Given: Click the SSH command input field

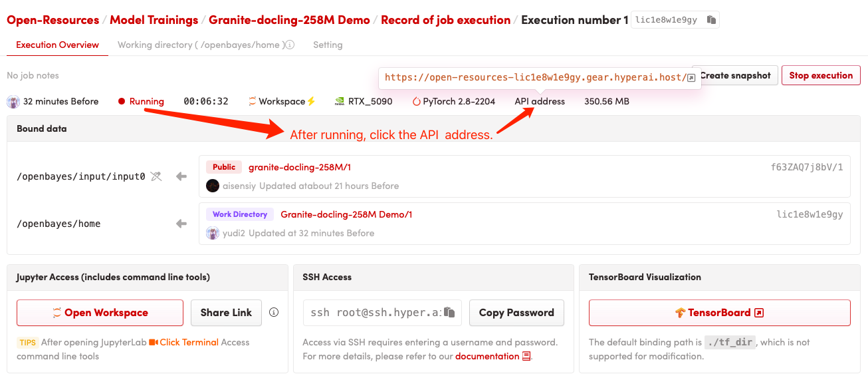Looking at the screenshot, I should (374, 313).
